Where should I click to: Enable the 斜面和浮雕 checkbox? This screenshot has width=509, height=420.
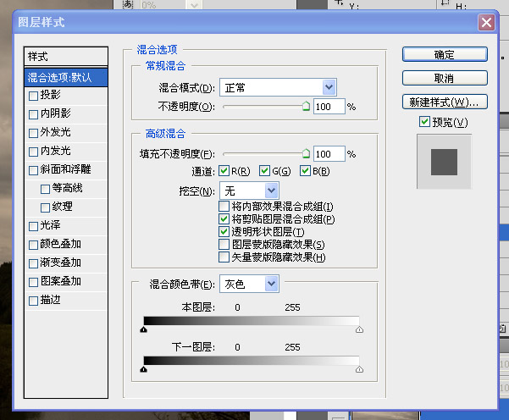pos(33,170)
